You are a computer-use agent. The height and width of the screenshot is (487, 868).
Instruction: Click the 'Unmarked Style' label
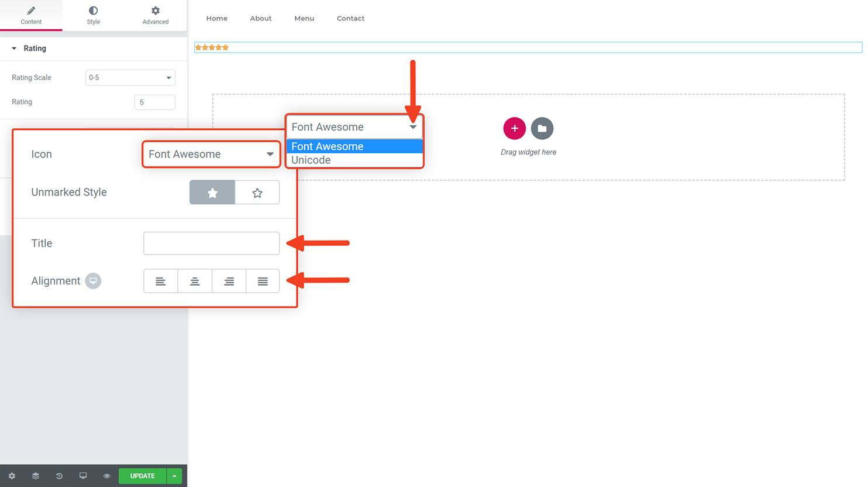(69, 192)
